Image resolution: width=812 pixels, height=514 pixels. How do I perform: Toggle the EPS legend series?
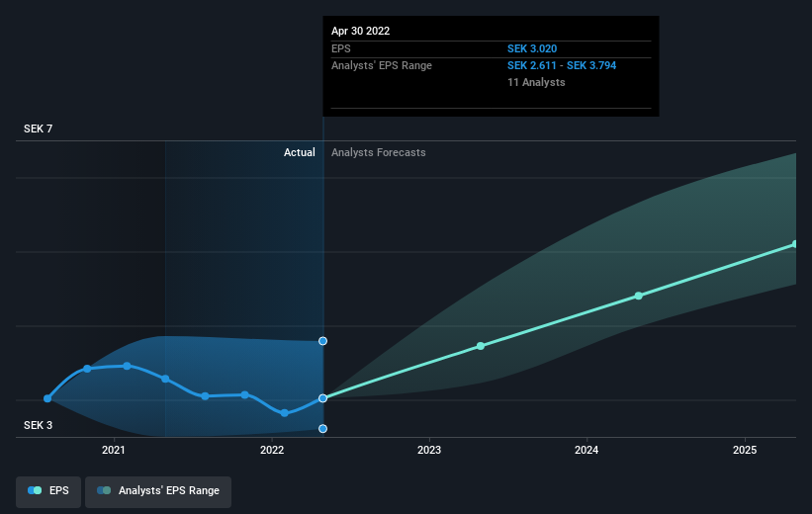pos(48,491)
